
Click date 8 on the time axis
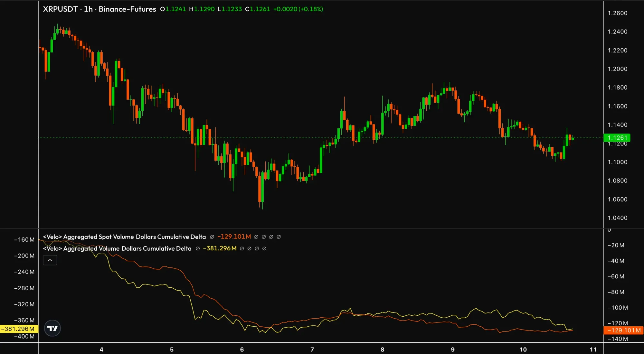[x=382, y=349]
